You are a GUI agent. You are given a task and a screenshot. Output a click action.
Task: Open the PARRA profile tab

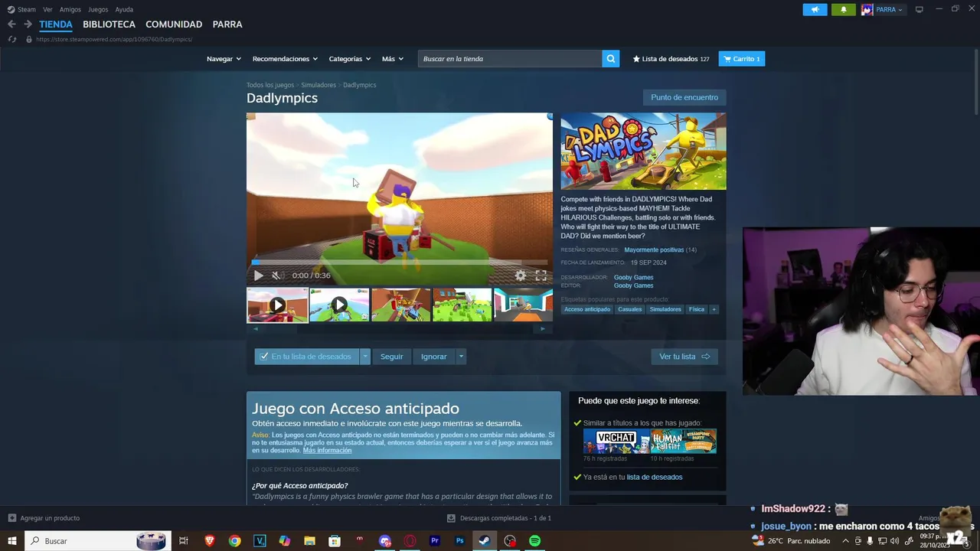pyautogui.click(x=227, y=24)
